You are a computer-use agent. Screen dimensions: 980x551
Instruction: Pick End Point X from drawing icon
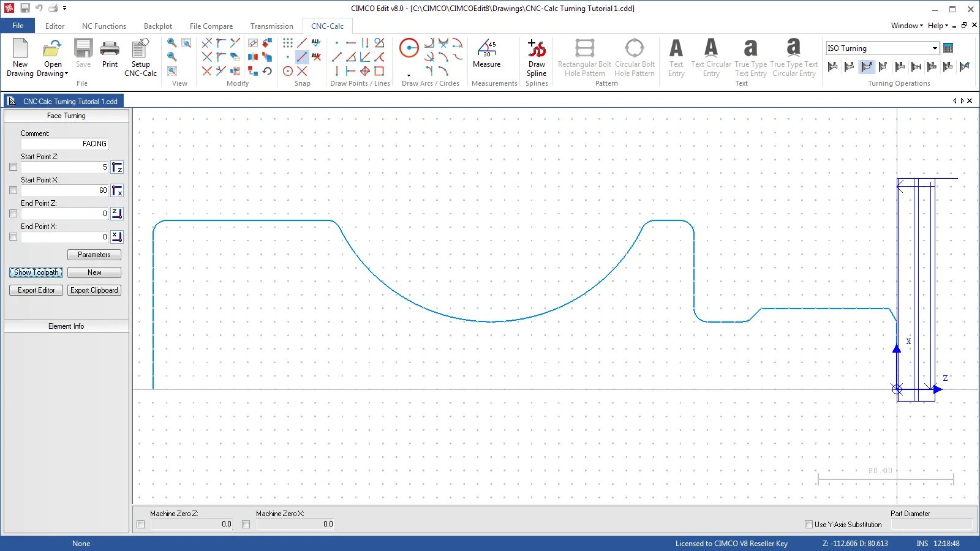117,237
